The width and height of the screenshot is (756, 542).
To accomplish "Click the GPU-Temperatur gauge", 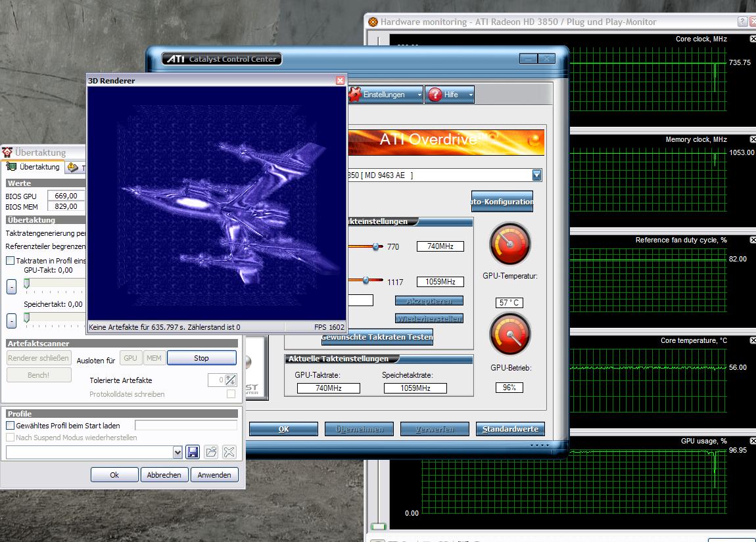I will click(510, 244).
